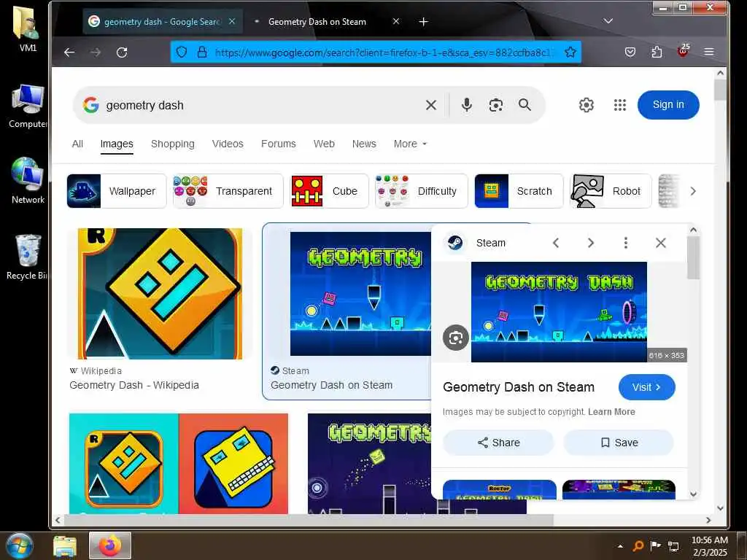Viewport: 747px width, 560px height.
Task: Click the Firefox taskbar button
Action: pos(110,545)
